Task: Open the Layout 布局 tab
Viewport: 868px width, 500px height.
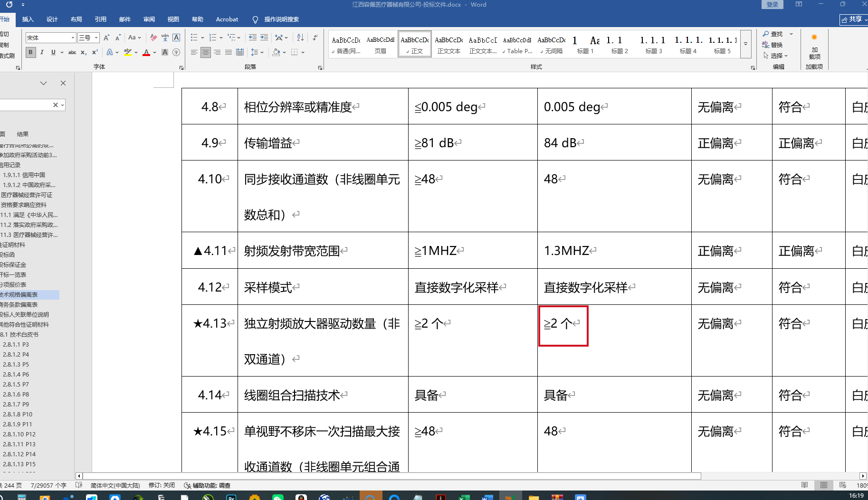Action: 76,19
